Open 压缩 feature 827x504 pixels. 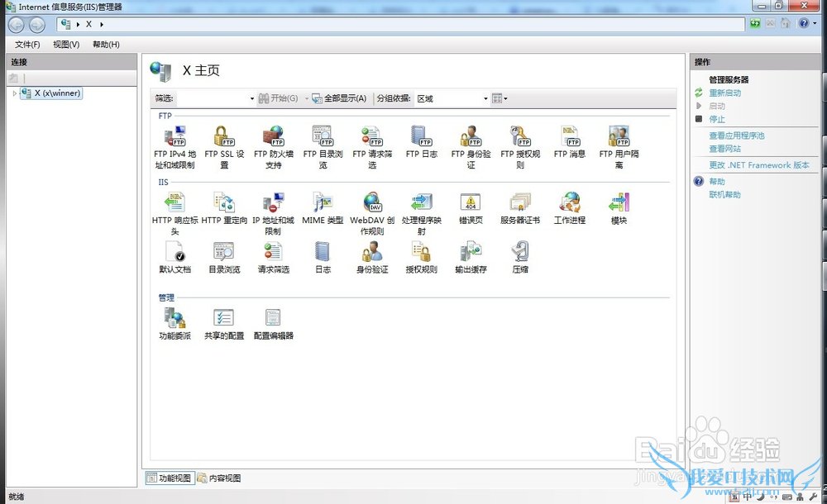[520, 257]
